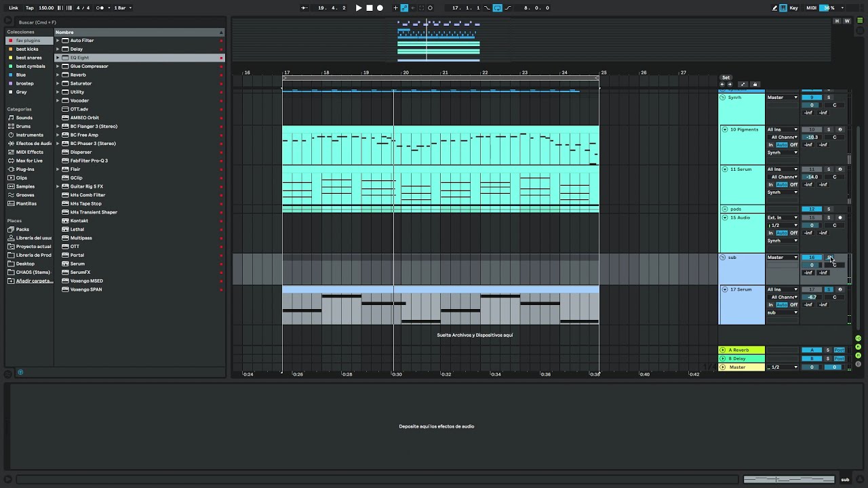
Task: Toggle the arrangement Loop switch
Action: coord(497,8)
